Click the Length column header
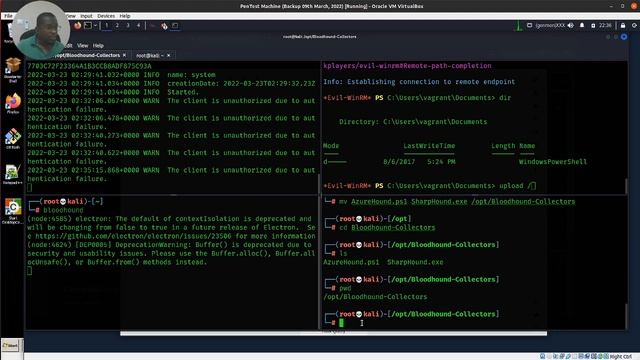The width and height of the screenshot is (640, 360). [503, 146]
